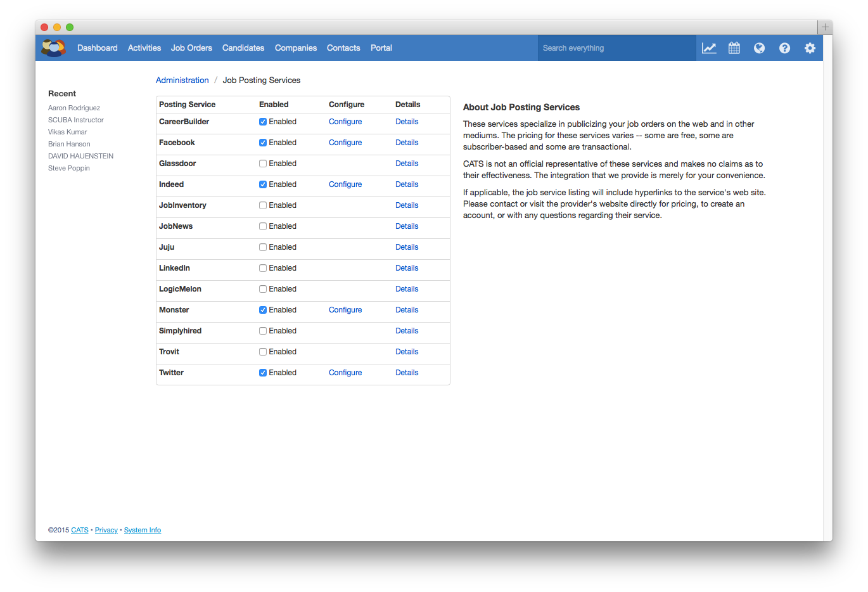The width and height of the screenshot is (868, 592).
Task: Open the Facebook Configure link
Action: [345, 142]
